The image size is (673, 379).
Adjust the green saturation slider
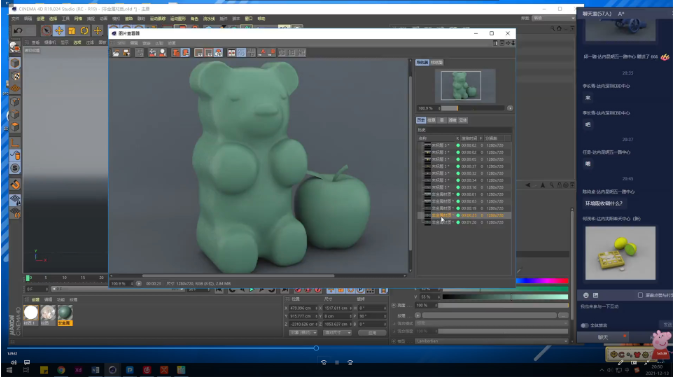coord(505,289)
